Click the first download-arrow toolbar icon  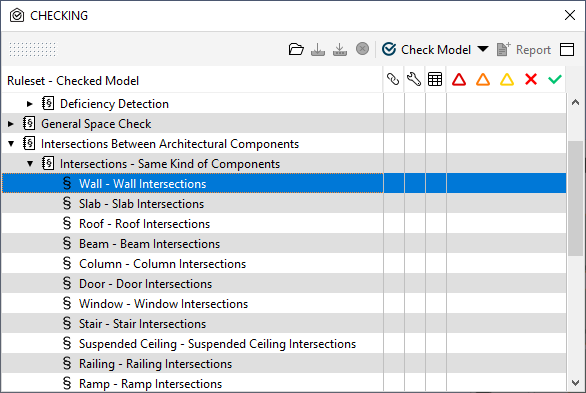point(318,49)
